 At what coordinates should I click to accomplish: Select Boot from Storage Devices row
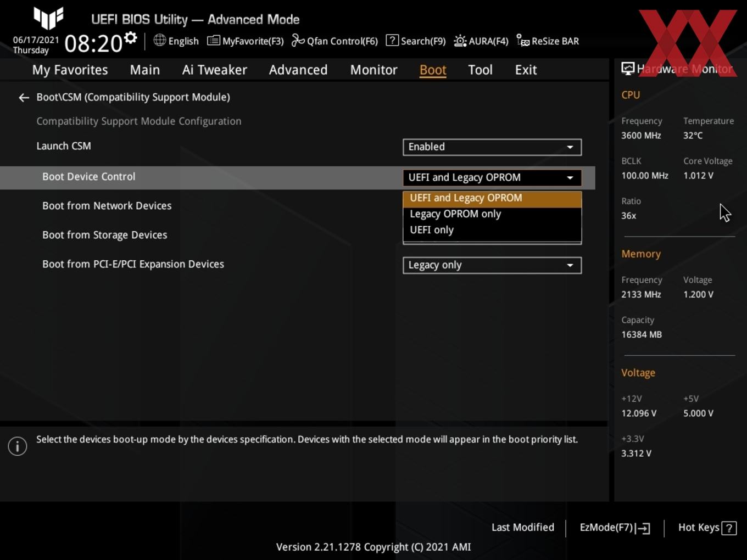pos(105,235)
